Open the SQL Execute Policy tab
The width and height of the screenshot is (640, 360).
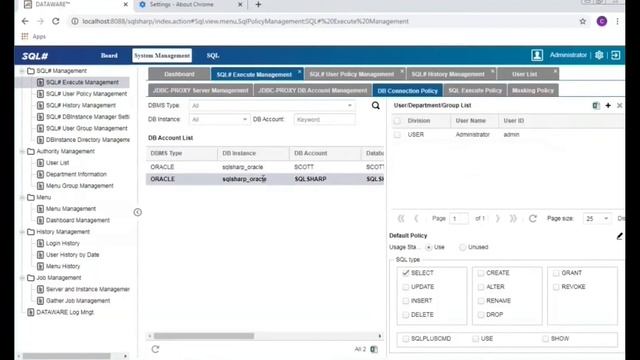tap(475, 91)
